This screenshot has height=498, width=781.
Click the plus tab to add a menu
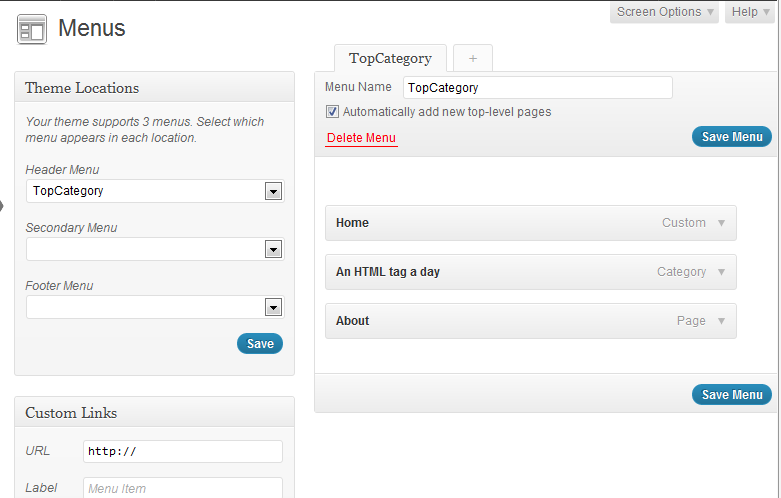[473, 58]
